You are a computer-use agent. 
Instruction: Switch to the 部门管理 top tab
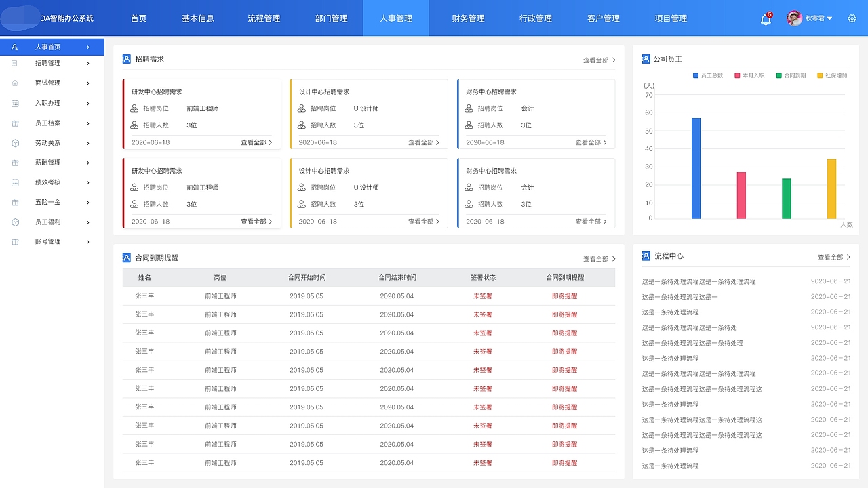pyautogui.click(x=331, y=18)
